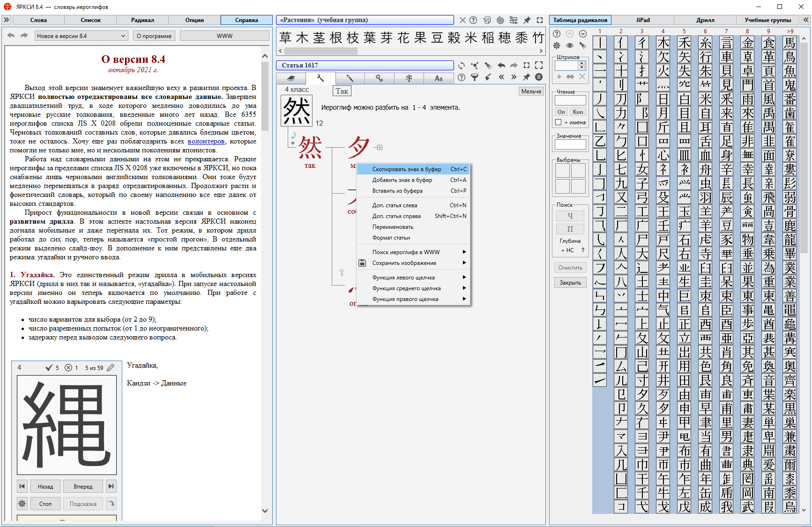Switch to the key tab of the article

[x=380, y=78]
